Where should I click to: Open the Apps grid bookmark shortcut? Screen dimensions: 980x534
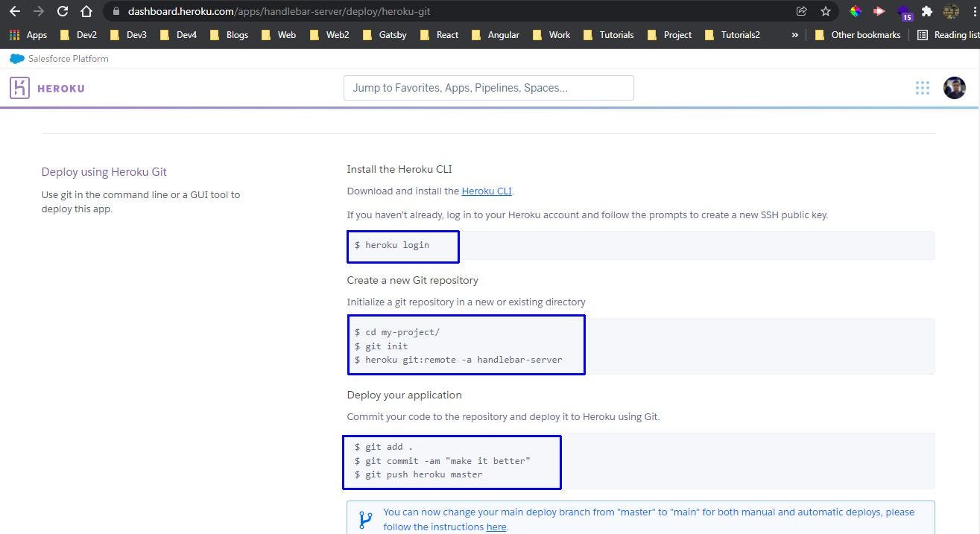[28, 35]
